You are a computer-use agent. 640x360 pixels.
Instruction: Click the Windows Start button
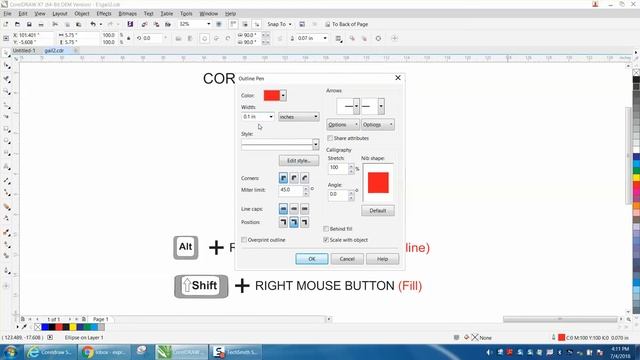click(x=11, y=352)
